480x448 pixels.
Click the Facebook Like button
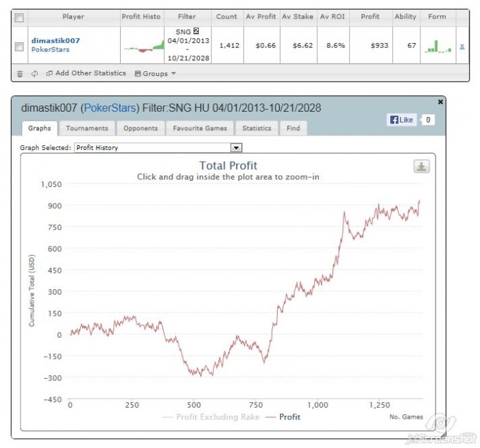click(402, 120)
